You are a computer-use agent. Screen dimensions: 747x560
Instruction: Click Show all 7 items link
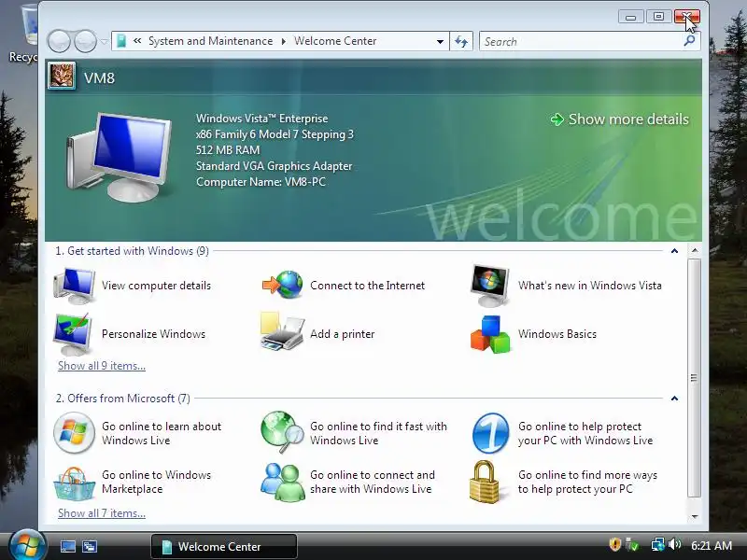(x=102, y=512)
